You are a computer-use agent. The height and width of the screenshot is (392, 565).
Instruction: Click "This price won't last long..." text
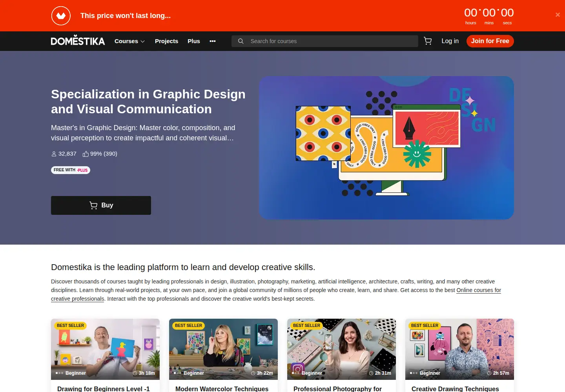click(x=126, y=16)
